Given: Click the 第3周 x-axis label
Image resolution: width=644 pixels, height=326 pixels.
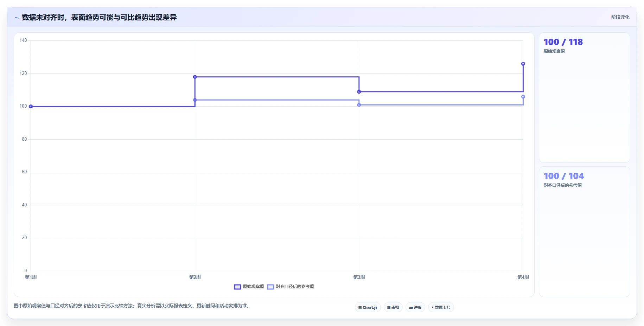Looking at the screenshot, I should [359, 277].
